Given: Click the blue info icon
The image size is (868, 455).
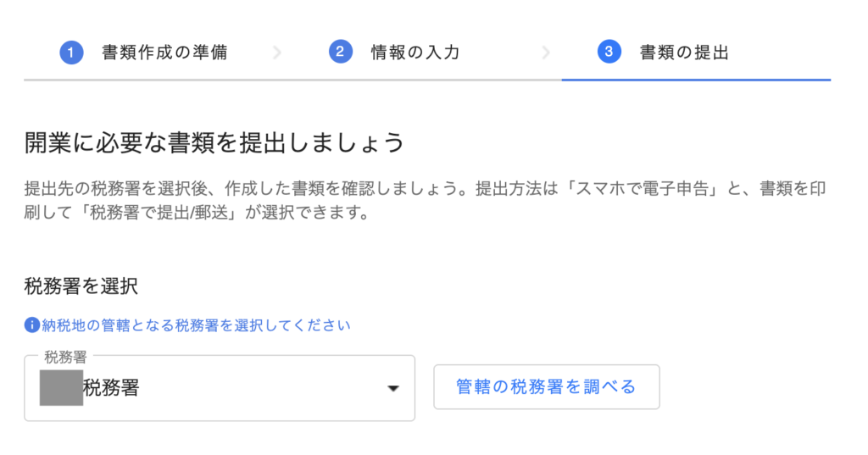Looking at the screenshot, I should click(32, 325).
